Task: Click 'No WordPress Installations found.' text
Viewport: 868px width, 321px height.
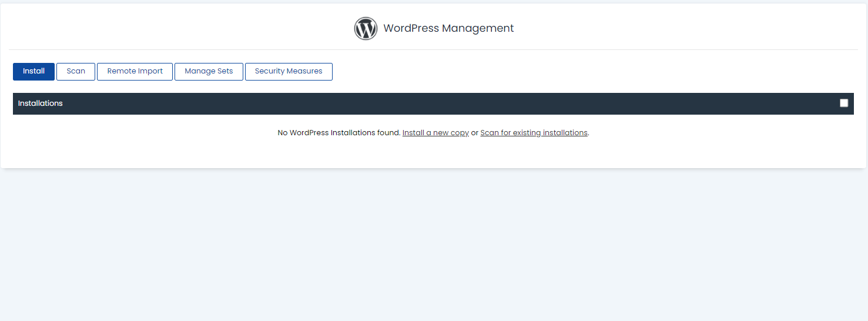Action: coord(339,133)
